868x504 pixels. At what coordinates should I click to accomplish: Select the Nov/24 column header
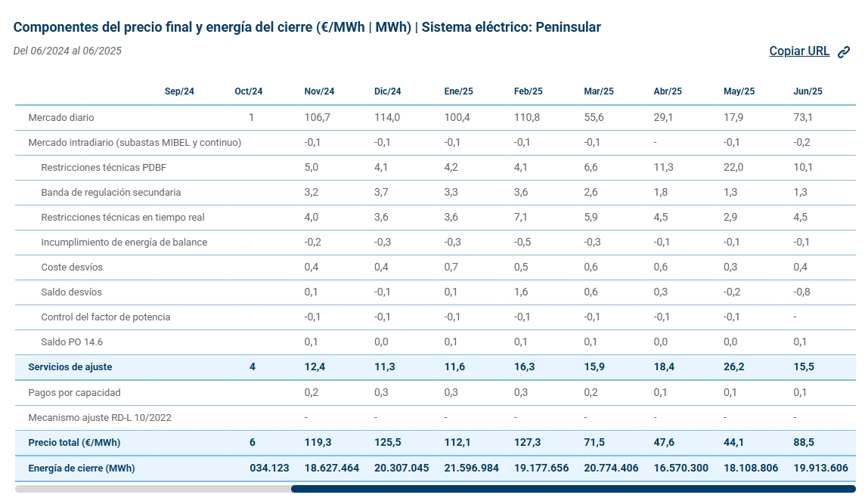(x=319, y=91)
